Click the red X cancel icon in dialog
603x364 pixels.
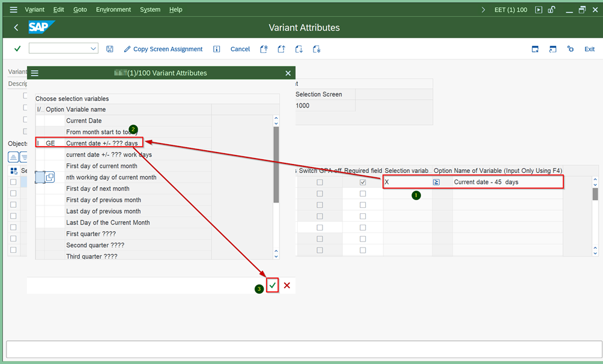coord(287,285)
